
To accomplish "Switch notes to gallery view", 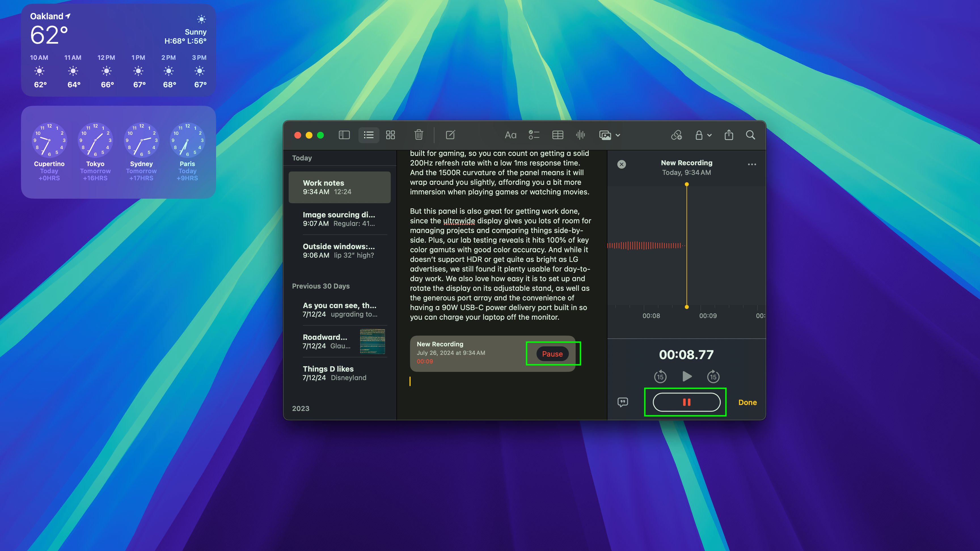I will pos(391,135).
